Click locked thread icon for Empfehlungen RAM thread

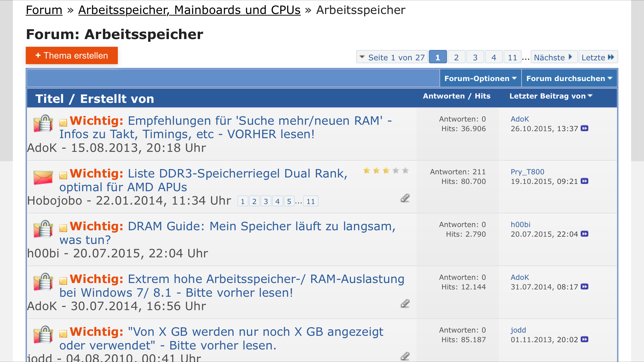coord(43,124)
